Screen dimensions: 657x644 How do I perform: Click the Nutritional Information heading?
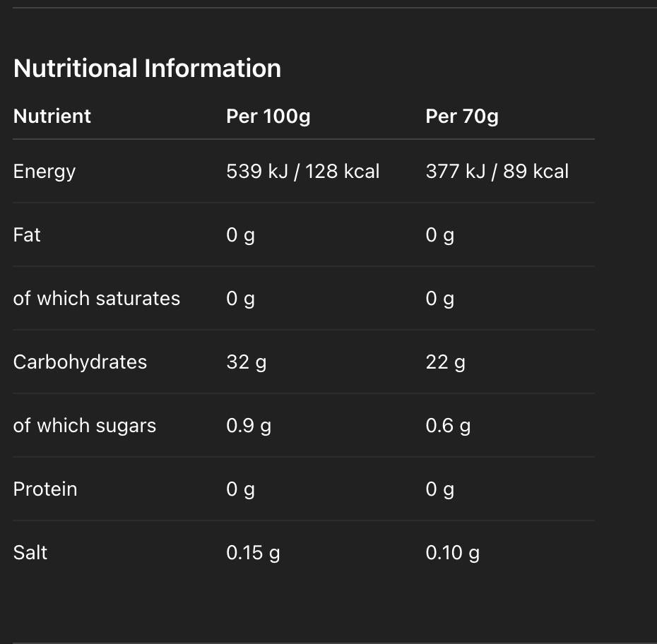point(147,68)
